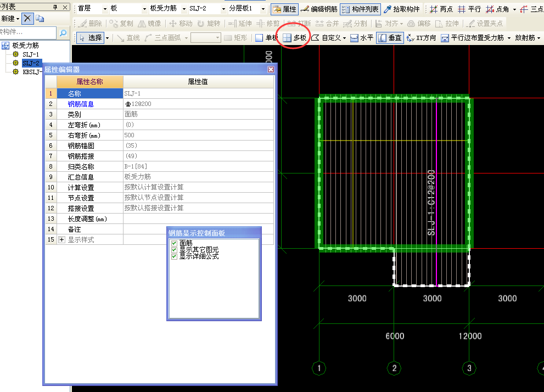This screenshot has height=392, width=544.
Task: Choose 两点 two-point axis tool
Action: (x=441, y=9)
